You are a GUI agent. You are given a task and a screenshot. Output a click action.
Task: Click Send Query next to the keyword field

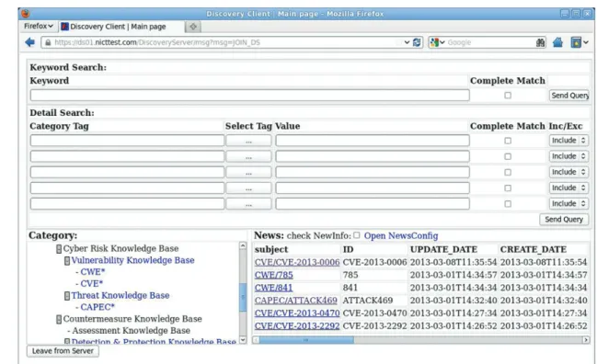(569, 96)
